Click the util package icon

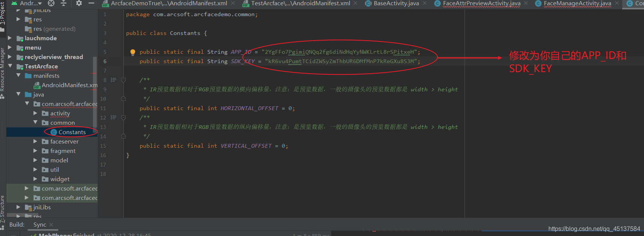click(45, 170)
